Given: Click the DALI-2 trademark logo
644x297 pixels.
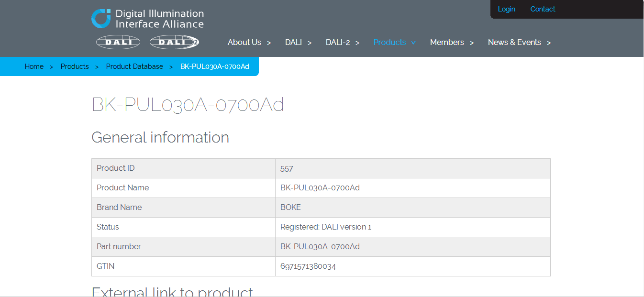Looking at the screenshot, I should tap(175, 42).
